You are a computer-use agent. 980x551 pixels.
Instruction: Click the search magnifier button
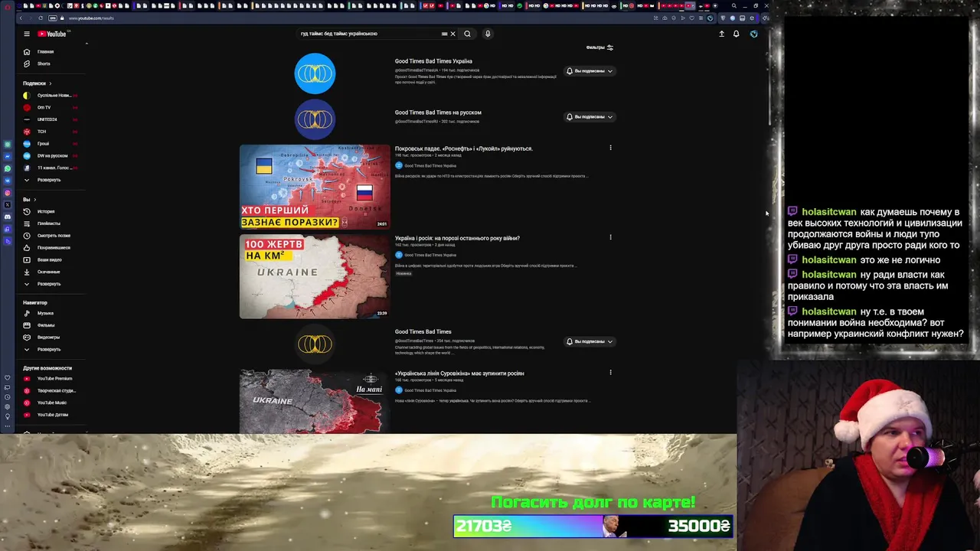click(x=467, y=34)
